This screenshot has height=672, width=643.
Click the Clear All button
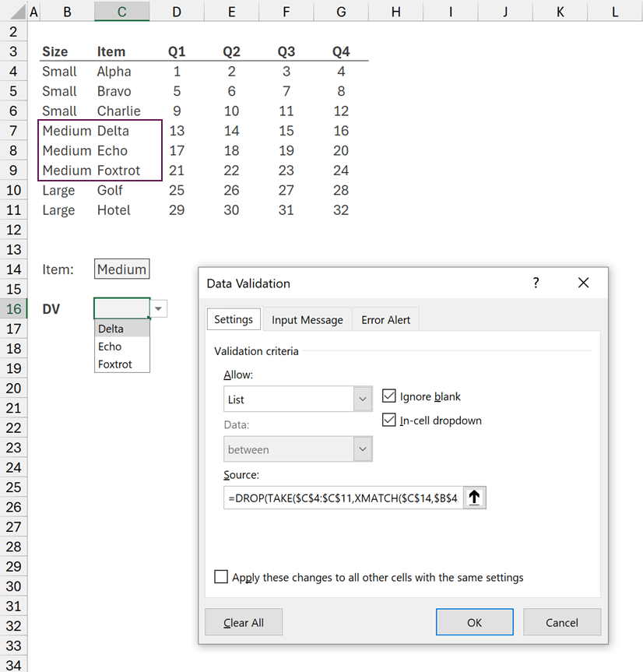244,622
